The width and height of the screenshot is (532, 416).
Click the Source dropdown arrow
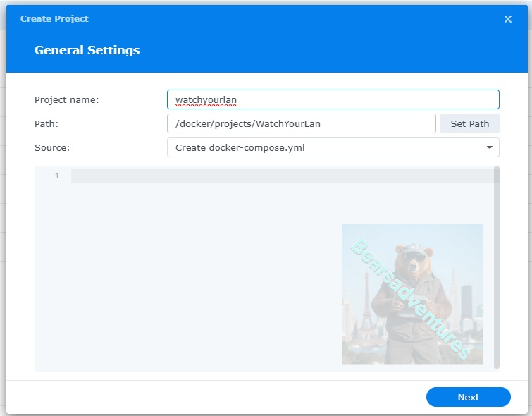(489, 147)
